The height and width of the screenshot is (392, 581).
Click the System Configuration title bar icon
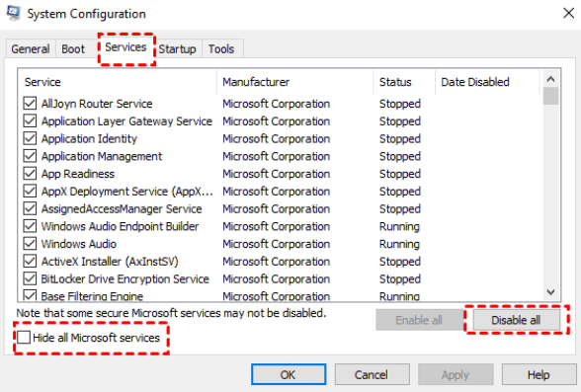pos(14,13)
